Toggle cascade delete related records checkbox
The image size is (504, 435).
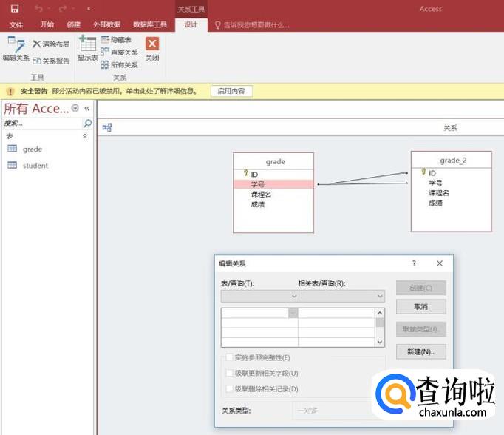230,388
